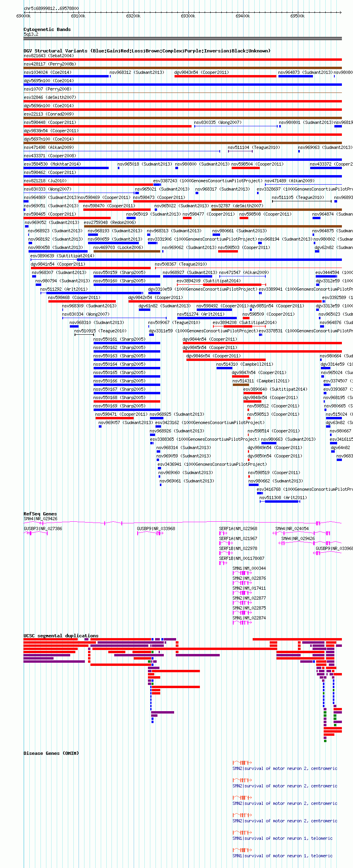Image resolution: width=353 pixels, height=868 pixels.
Task: Select variant nsv511308 (Arlt2011)
Action: (283, 498)
